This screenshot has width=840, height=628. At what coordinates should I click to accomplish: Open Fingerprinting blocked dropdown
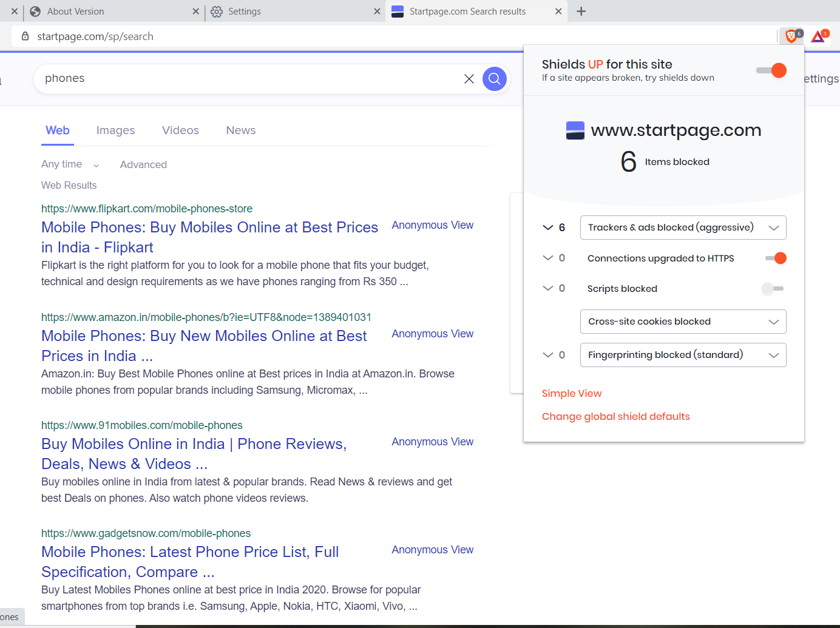pos(683,355)
